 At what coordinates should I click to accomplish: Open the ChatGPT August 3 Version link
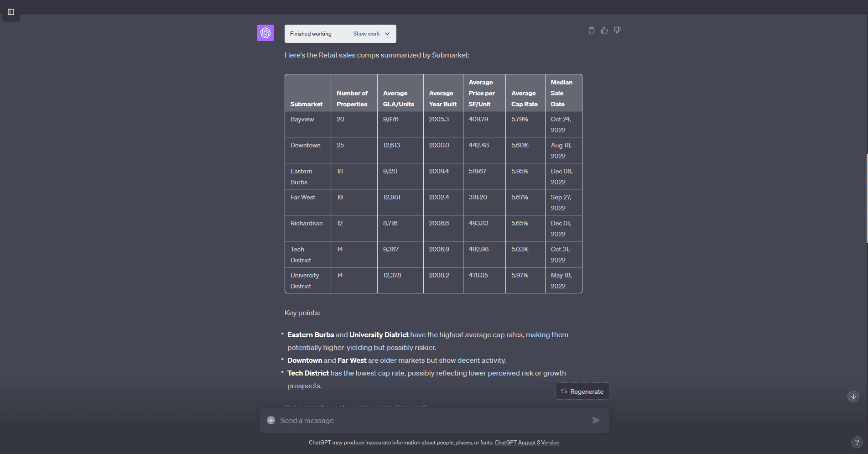(527, 443)
